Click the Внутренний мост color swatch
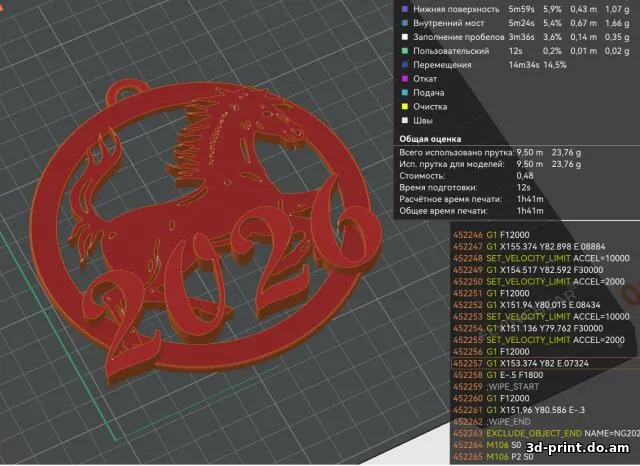Screen dimensions: 640x466 pyautogui.click(x=405, y=23)
